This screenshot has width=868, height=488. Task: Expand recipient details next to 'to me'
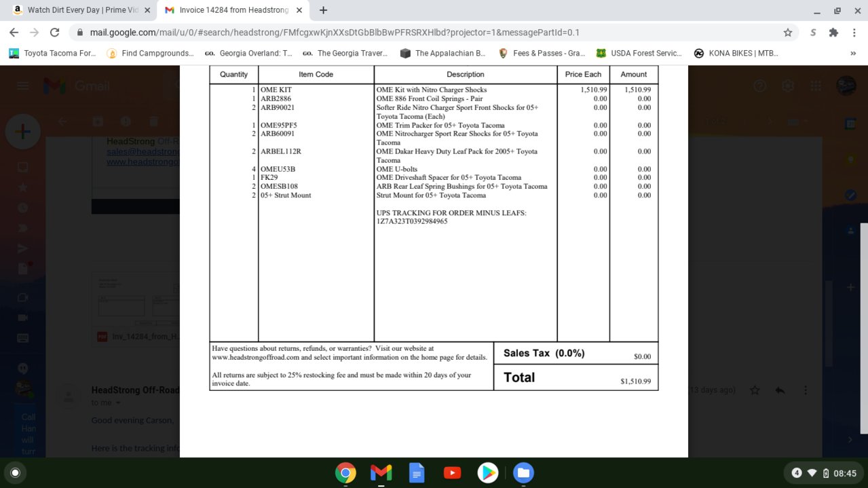coord(118,403)
